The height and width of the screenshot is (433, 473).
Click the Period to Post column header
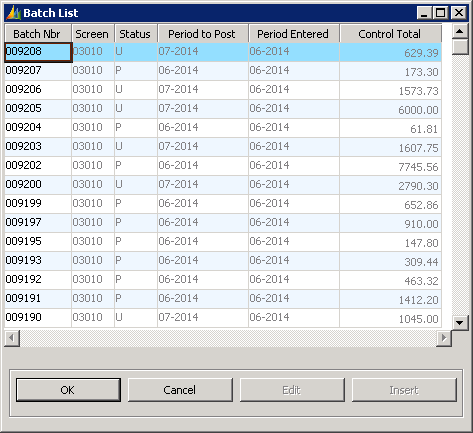(x=203, y=34)
